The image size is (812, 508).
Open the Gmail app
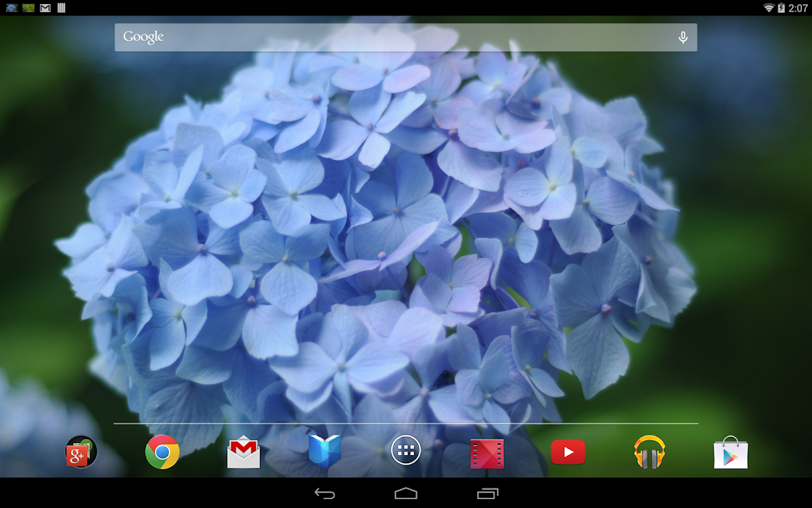point(244,452)
